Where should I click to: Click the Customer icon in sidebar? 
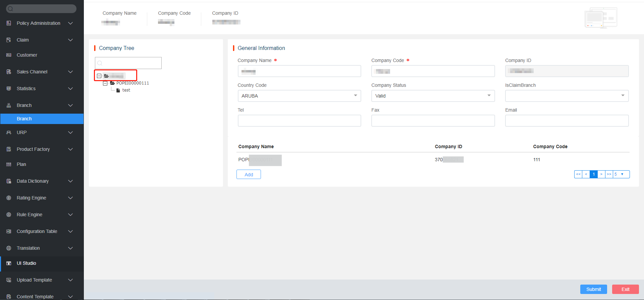[9, 55]
